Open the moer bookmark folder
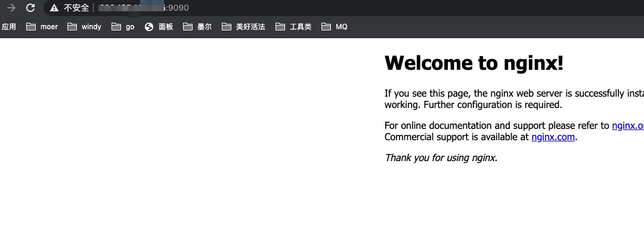644x247 pixels. pos(42,27)
